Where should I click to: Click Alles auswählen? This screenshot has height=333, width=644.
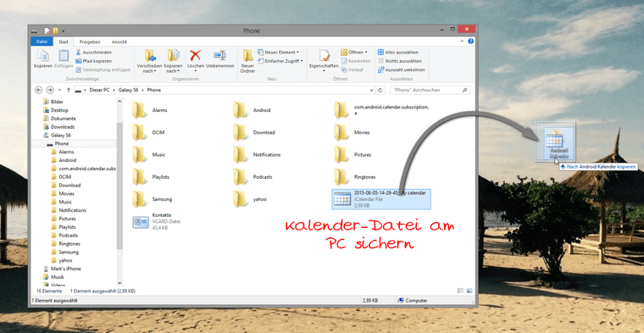tap(398, 53)
